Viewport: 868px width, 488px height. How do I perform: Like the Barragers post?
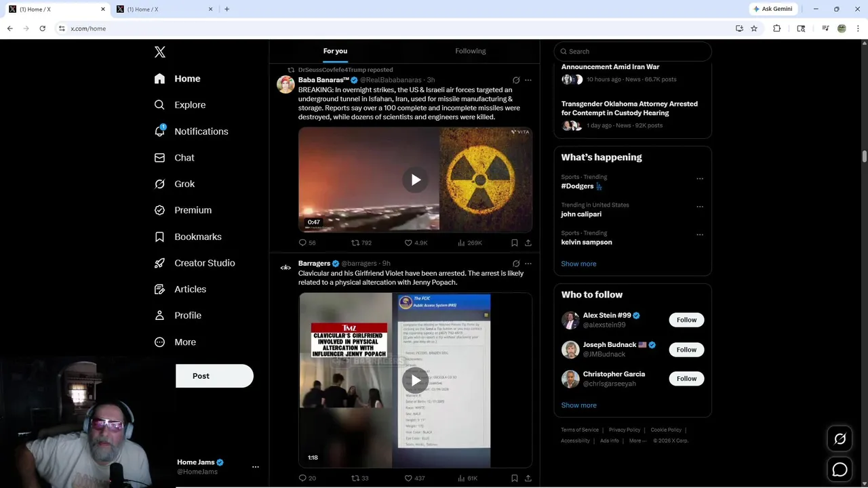click(x=415, y=478)
